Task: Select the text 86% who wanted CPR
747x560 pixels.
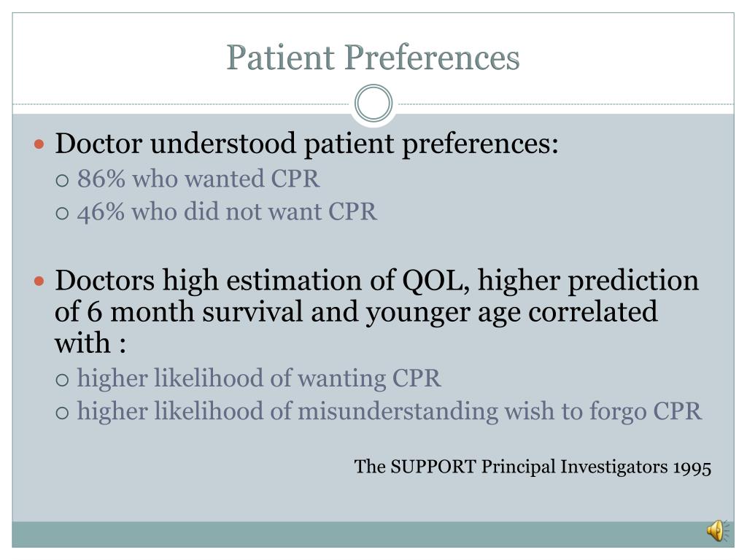Action: tap(198, 179)
